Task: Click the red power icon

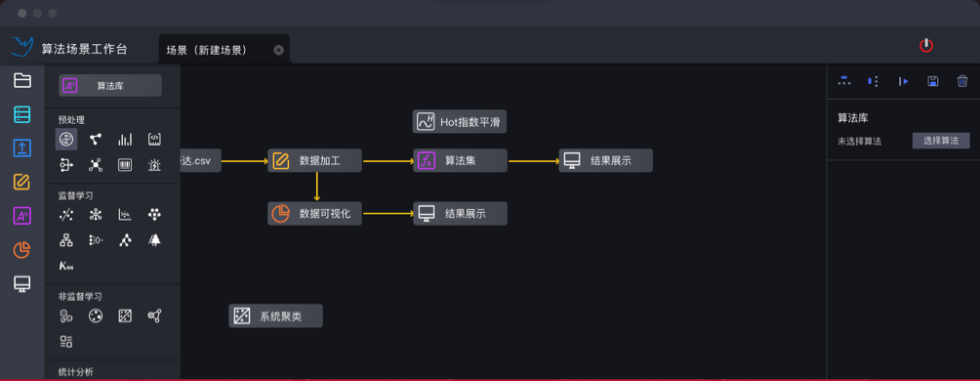Action: click(x=925, y=45)
